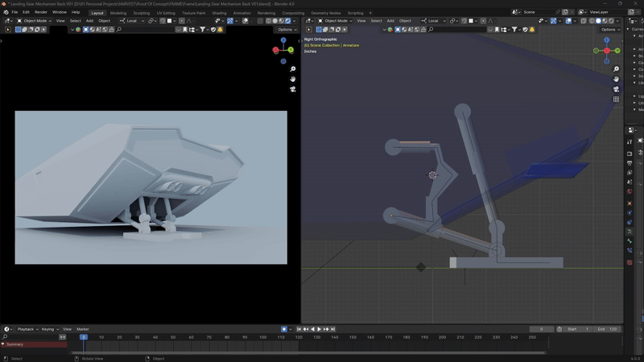Open the Output properties tab icon
The height and width of the screenshot is (362, 644).
click(x=630, y=163)
